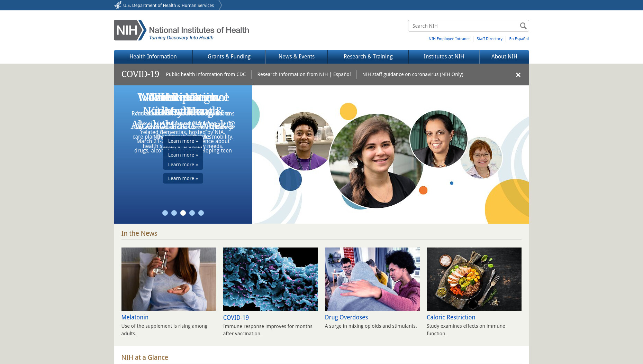This screenshot has width=643, height=364.
Task: Click the hero banner with four women's portraits
Action: tap(391, 155)
